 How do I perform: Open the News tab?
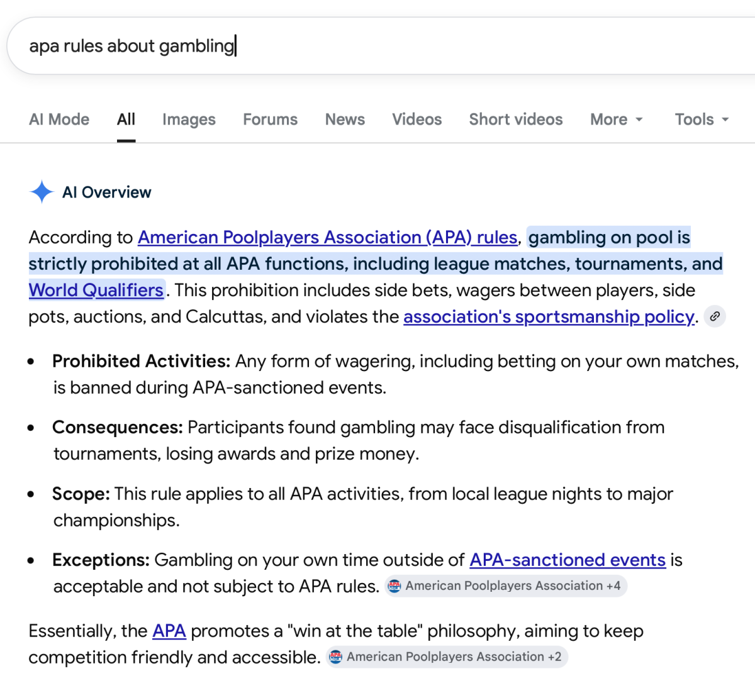point(345,119)
